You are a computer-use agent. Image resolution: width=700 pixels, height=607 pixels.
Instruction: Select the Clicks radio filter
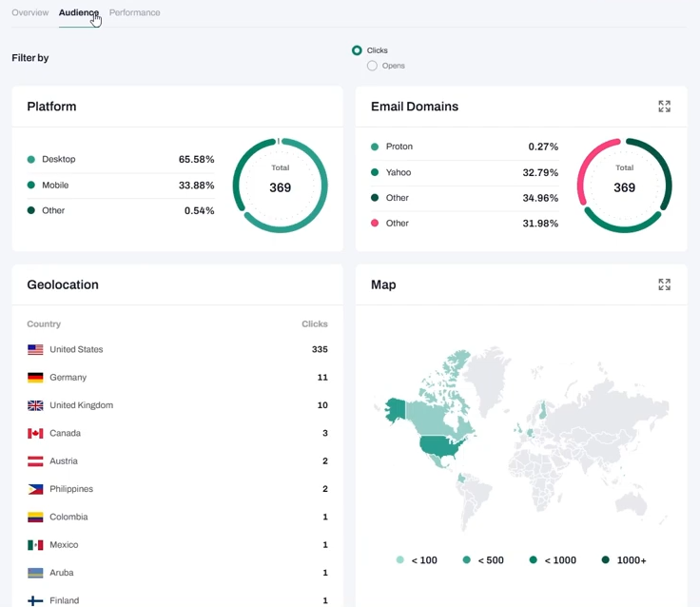point(357,50)
